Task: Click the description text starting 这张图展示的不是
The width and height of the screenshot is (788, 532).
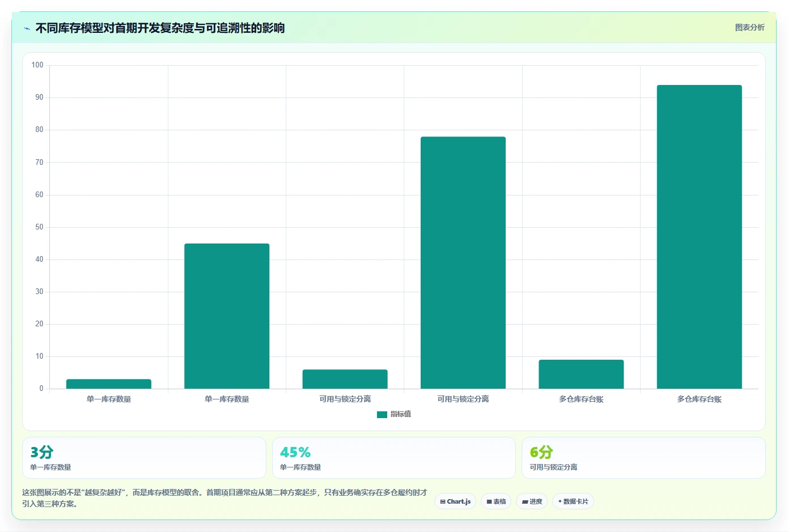Action: click(224, 498)
